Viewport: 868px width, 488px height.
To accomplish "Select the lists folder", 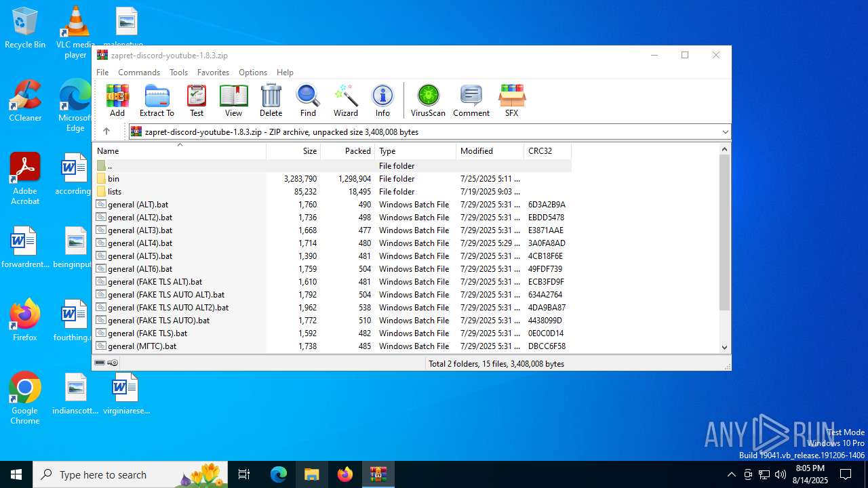I will point(332,191).
